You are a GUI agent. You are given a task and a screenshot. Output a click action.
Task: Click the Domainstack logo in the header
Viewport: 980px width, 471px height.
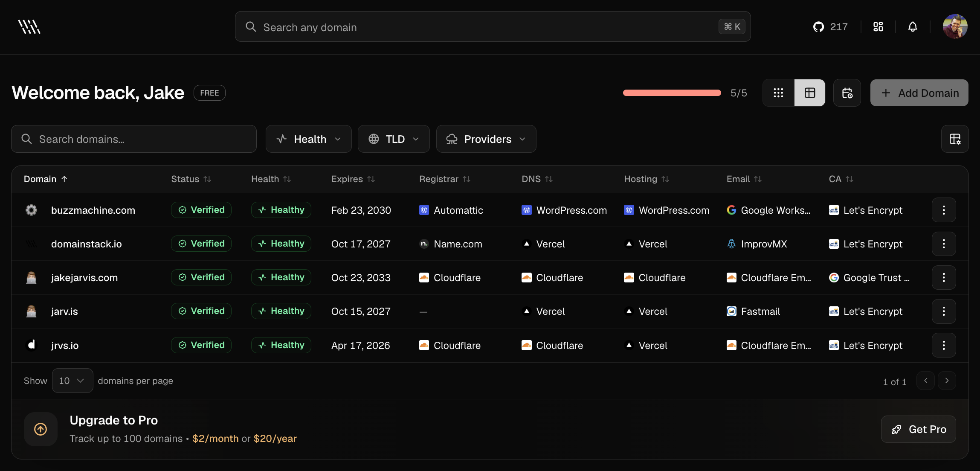[x=29, y=27]
